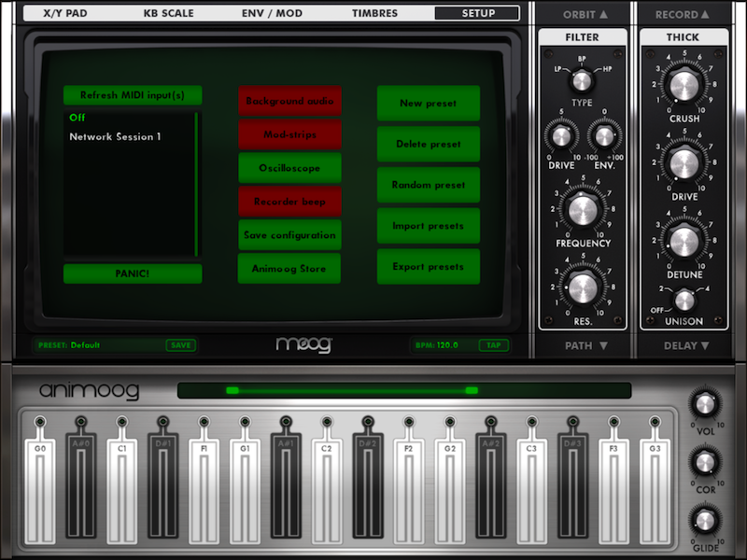Expand the DELAY module downward
Viewport: 747px width, 560px height.
[686, 345]
